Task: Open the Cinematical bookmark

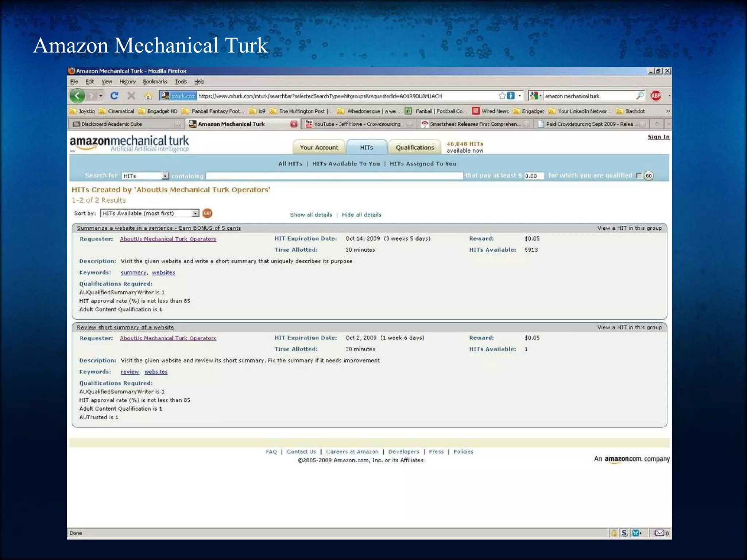Action: click(x=117, y=111)
